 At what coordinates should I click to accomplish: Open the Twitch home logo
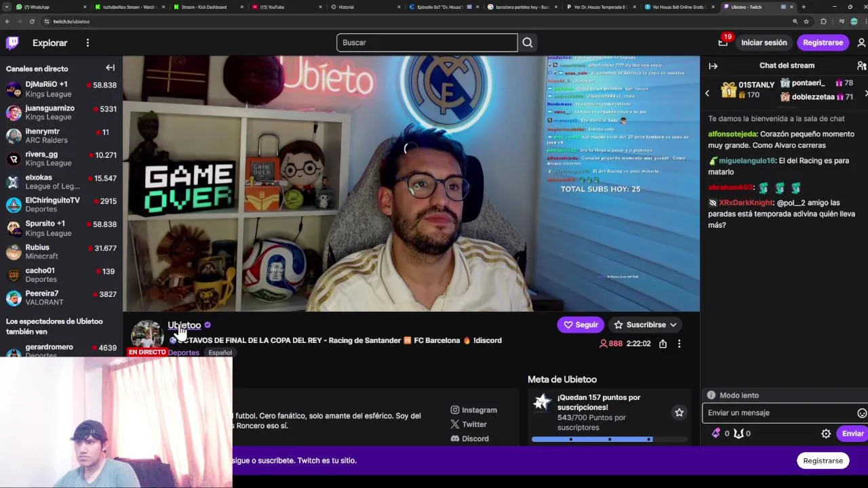[x=12, y=43]
